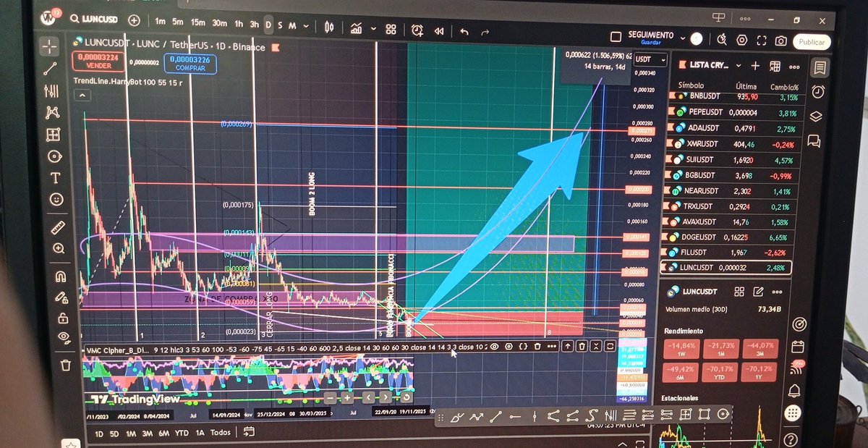Enter fullscreen mode
The height and width of the screenshot is (448, 868).
pyautogui.click(x=761, y=41)
